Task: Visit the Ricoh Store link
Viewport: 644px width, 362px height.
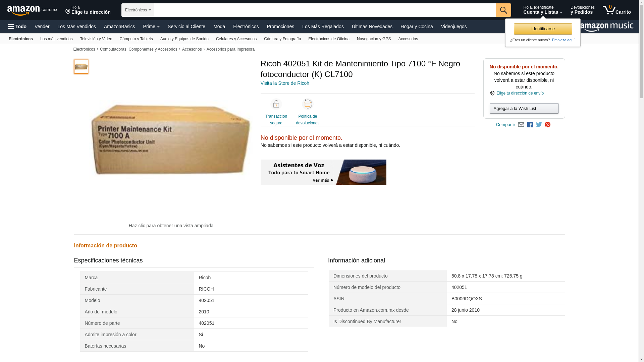Action: pyautogui.click(x=285, y=83)
